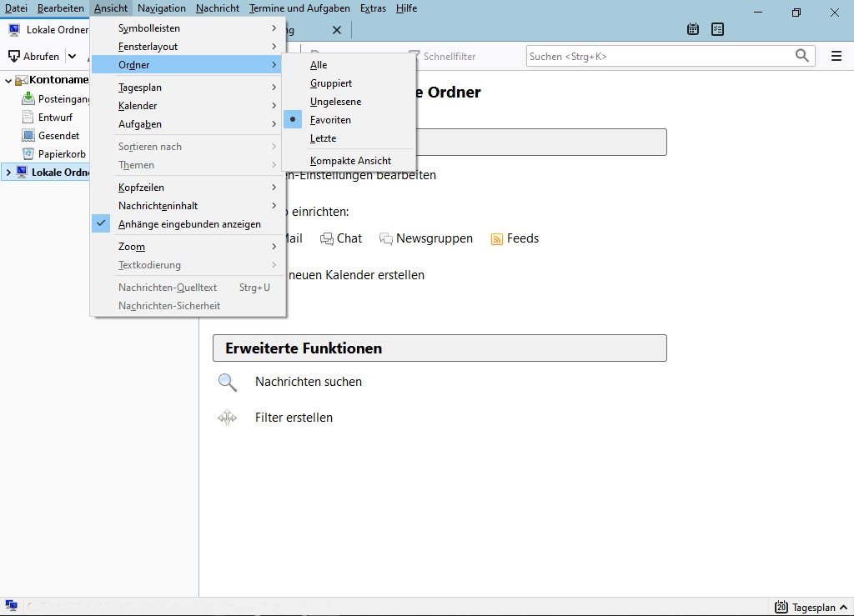Viewport: 854px width, 616px height.
Task: Open the calendar tab icon
Action: tap(693, 29)
